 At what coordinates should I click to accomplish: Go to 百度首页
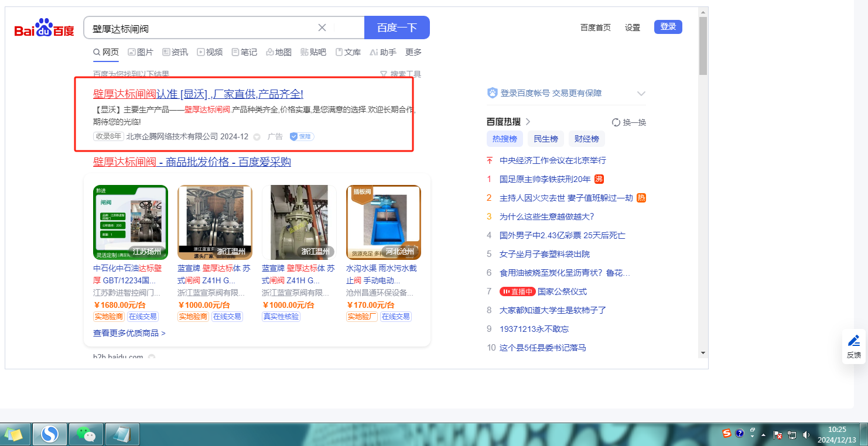click(596, 28)
